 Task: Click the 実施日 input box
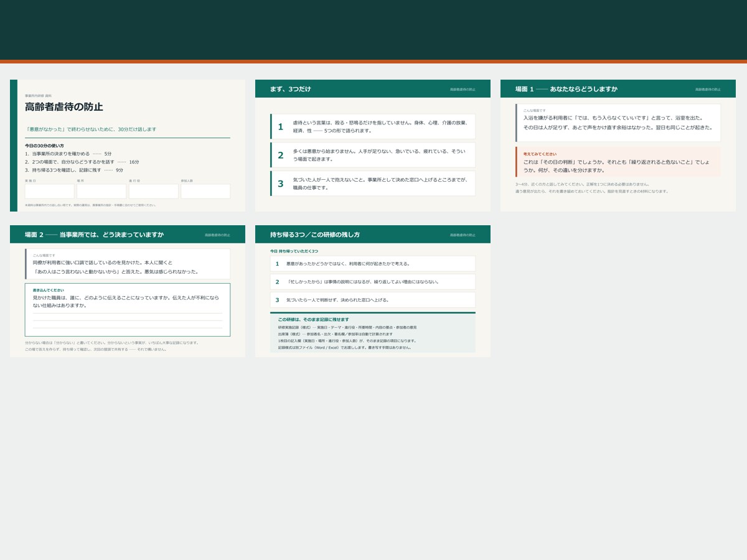click(50, 191)
